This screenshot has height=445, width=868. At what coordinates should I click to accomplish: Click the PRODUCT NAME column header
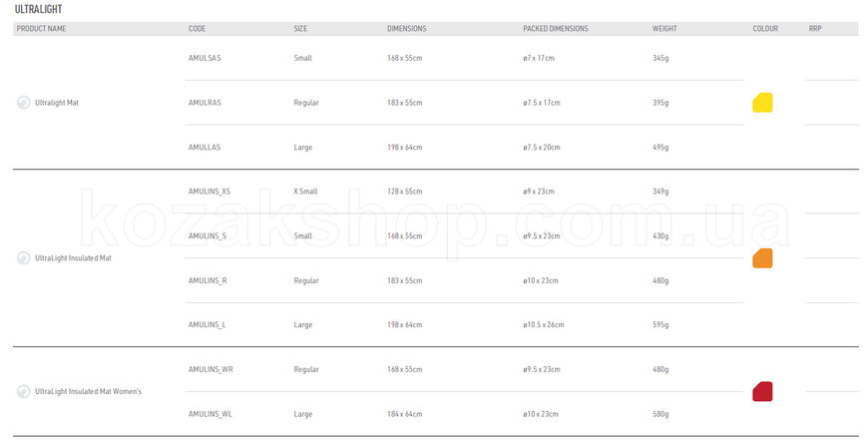pyautogui.click(x=41, y=28)
